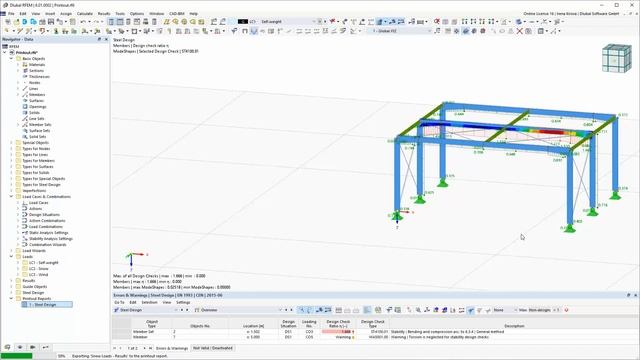Click the green export progress bar
This screenshot has width=640, height=360.
pos(16,356)
